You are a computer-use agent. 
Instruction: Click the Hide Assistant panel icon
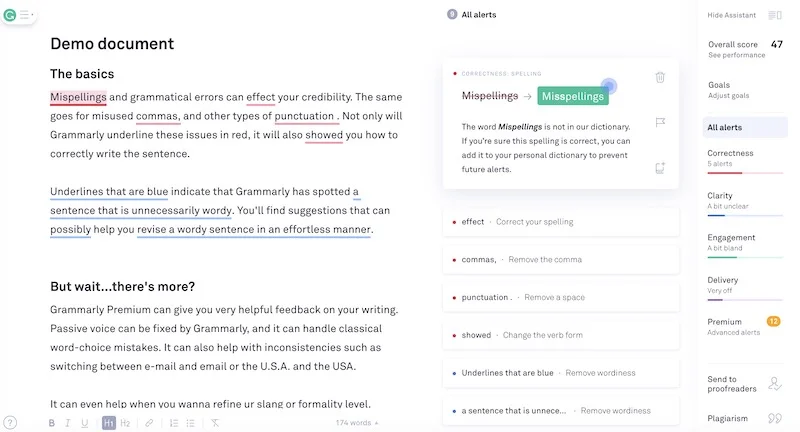tap(774, 15)
